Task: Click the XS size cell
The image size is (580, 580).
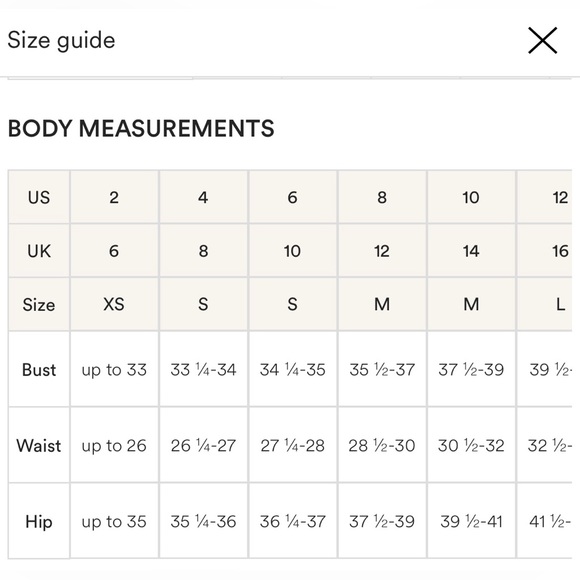Action: (114, 304)
